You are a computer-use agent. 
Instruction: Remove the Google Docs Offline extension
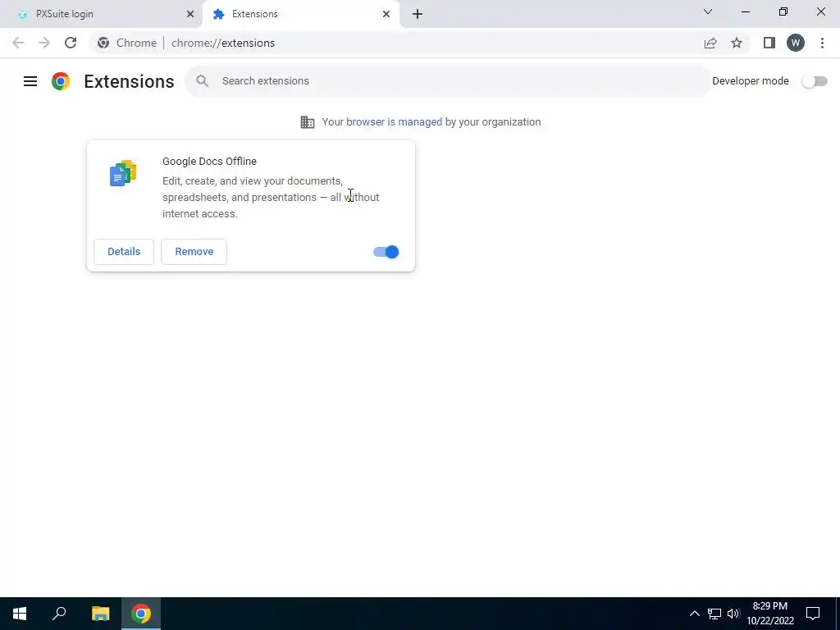[194, 252]
